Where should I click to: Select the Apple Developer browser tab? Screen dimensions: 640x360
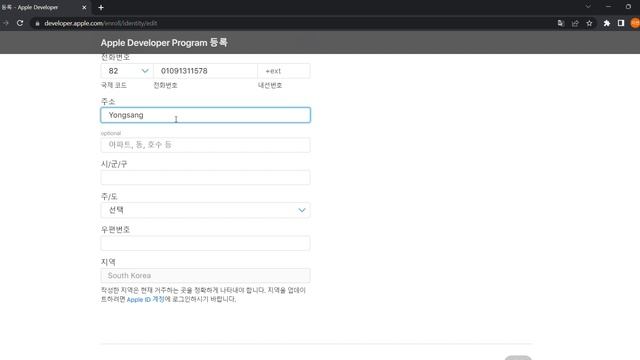click(x=44, y=7)
